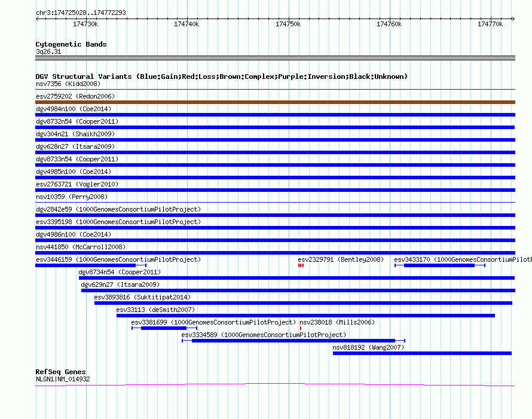Click the NLGN1|NM_014932 gene label
This screenshot has height=419, width=532.
(63, 380)
